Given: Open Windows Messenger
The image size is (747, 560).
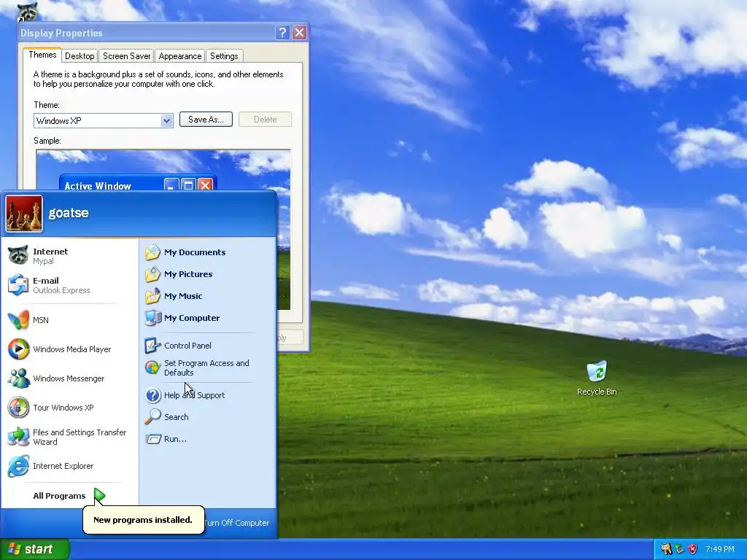Looking at the screenshot, I should coord(69,378).
